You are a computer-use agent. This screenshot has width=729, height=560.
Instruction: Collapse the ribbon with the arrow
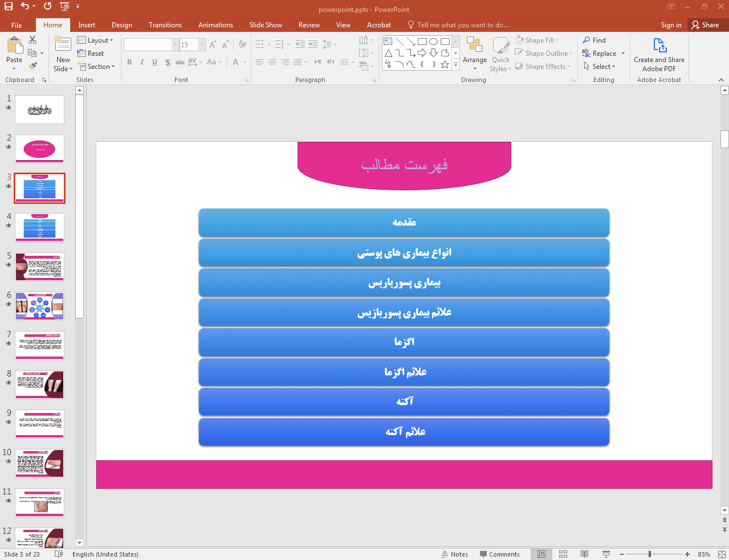pyautogui.click(x=721, y=80)
